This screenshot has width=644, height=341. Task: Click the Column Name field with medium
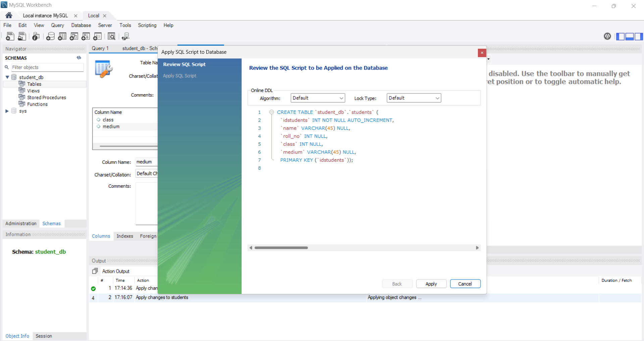pyautogui.click(x=147, y=162)
